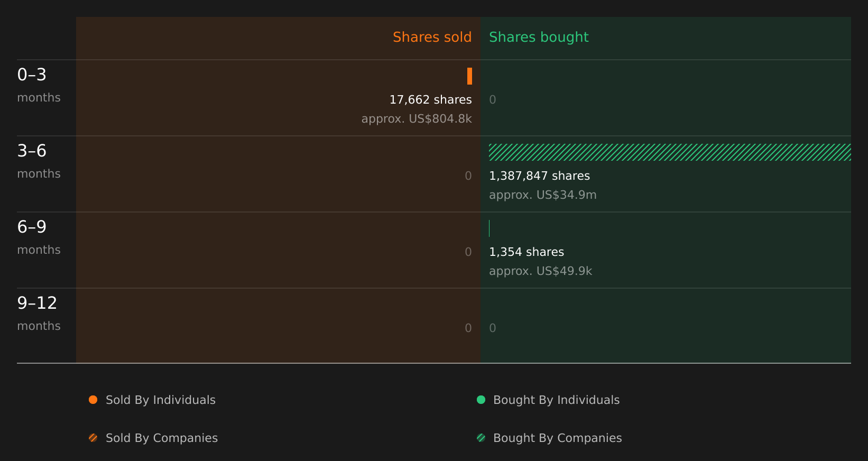Click the 6–9 months row label
The height and width of the screenshot is (461, 868).
(x=39, y=238)
